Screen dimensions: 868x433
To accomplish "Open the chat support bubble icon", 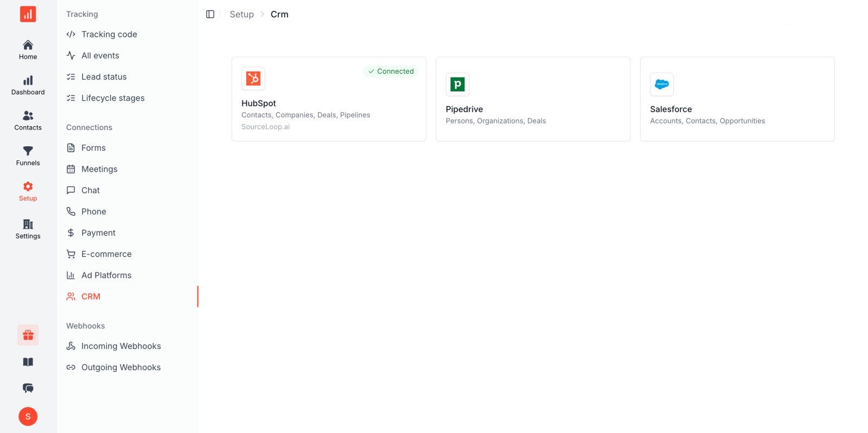I will (28, 388).
